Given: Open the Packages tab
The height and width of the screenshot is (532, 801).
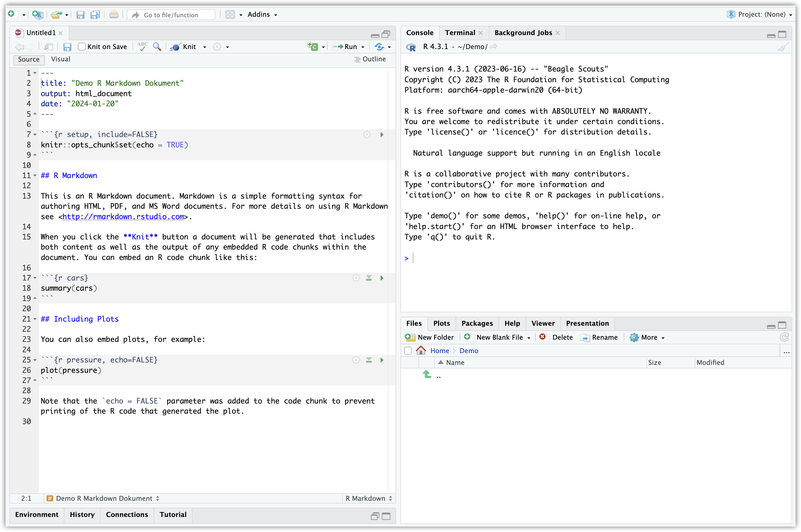Looking at the screenshot, I should point(477,323).
